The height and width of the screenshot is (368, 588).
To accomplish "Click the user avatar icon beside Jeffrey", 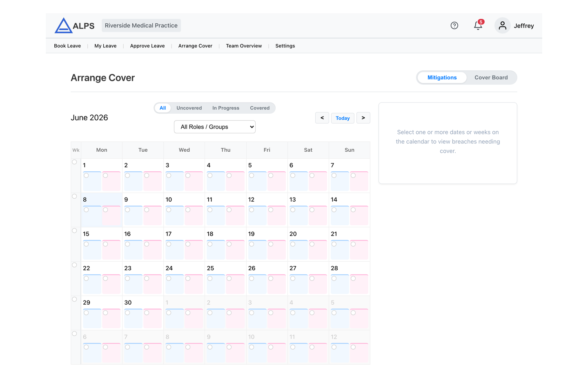I will (x=502, y=25).
